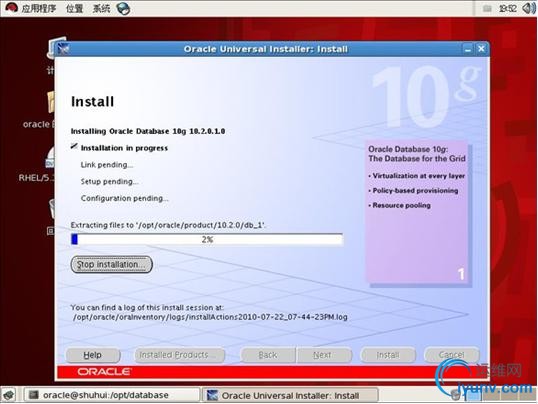Image resolution: width=538 pixels, height=404 pixels.
Task: Click the Back button
Action: (x=268, y=355)
